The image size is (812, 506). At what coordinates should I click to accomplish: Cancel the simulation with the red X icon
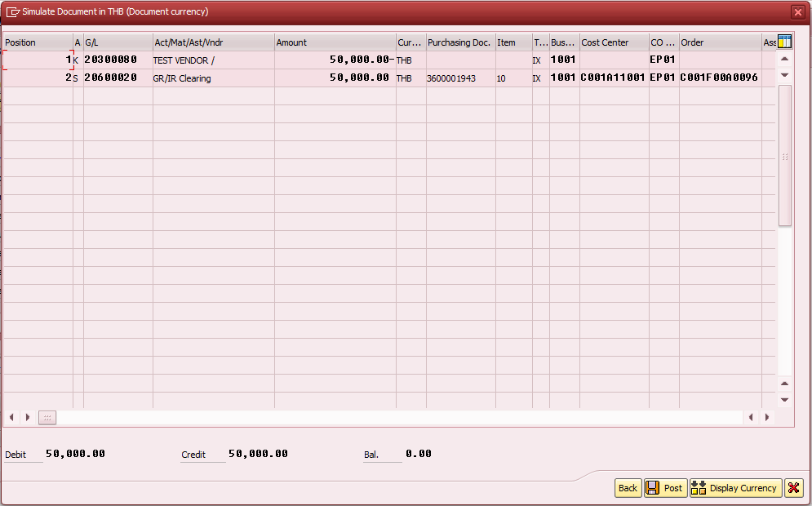[793, 487]
